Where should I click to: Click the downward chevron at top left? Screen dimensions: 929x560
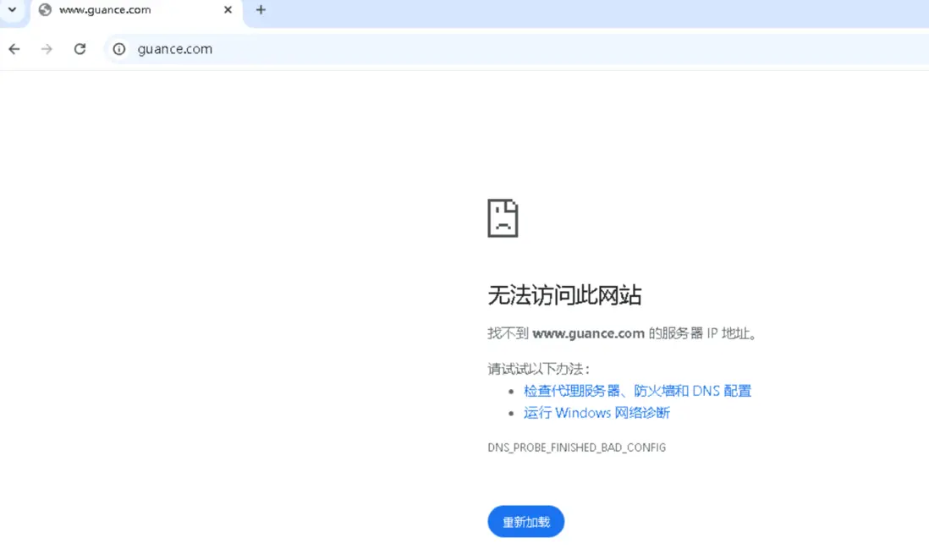tap(12, 10)
